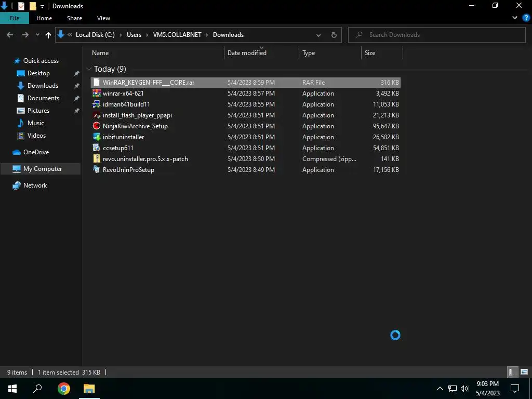Select Users in the address breadcrumb

coord(134,35)
